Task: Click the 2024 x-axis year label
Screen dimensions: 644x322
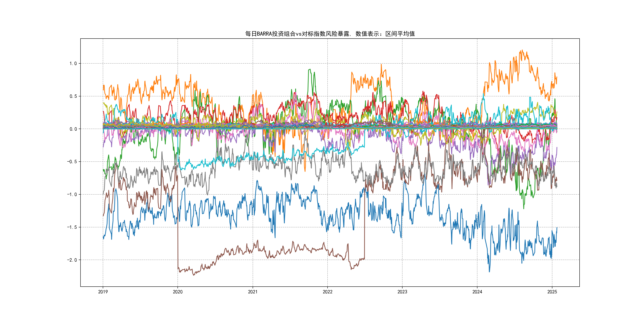Action: pos(477,292)
